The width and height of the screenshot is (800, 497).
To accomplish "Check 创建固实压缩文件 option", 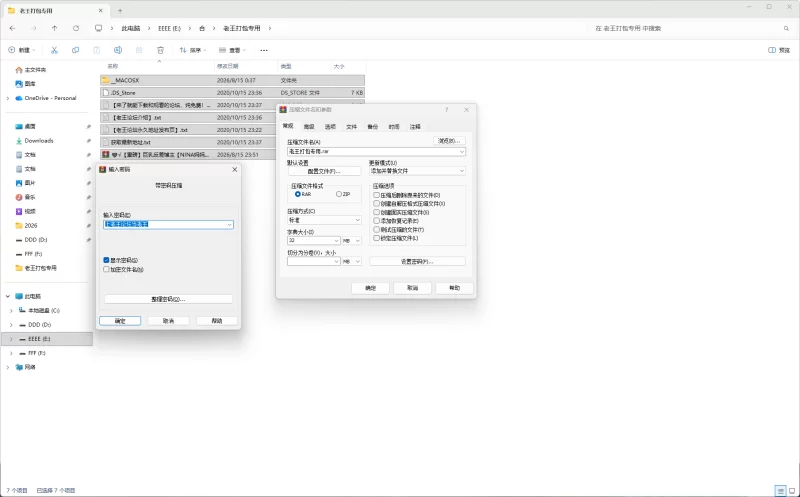I will [x=377, y=212].
